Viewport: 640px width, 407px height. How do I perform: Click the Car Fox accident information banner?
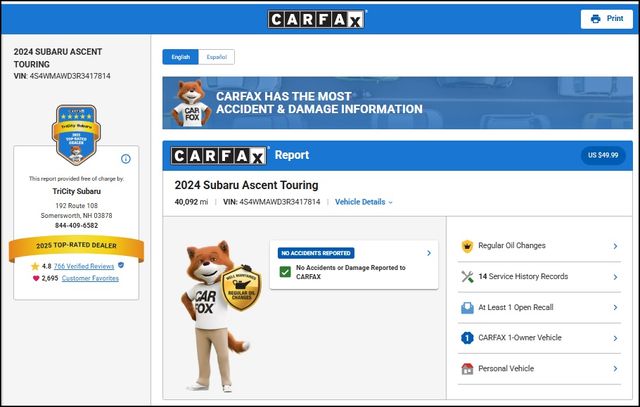pos(397,103)
